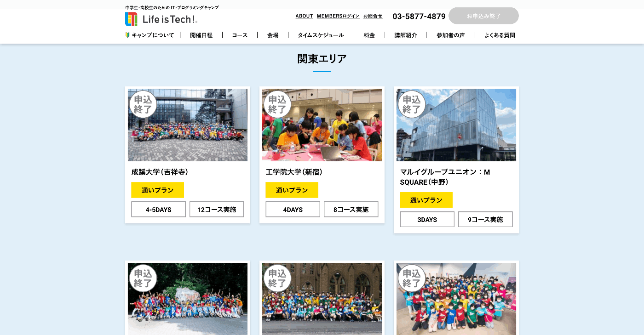
Task: Open the タイムスケジュール menu item
Action: click(x=321, y=35)
